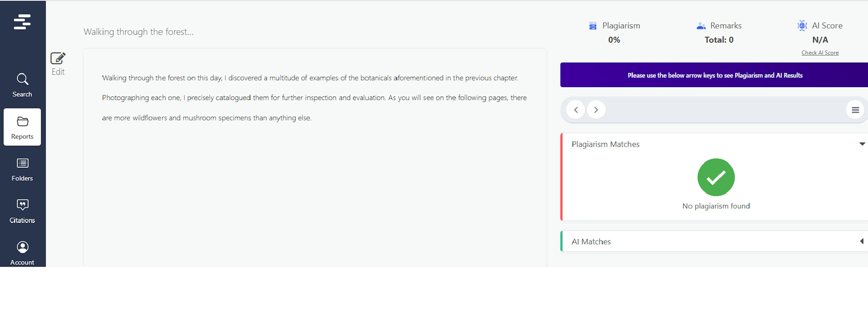
Task: Go to Folders in sidebar
Action: pos(22,169)
